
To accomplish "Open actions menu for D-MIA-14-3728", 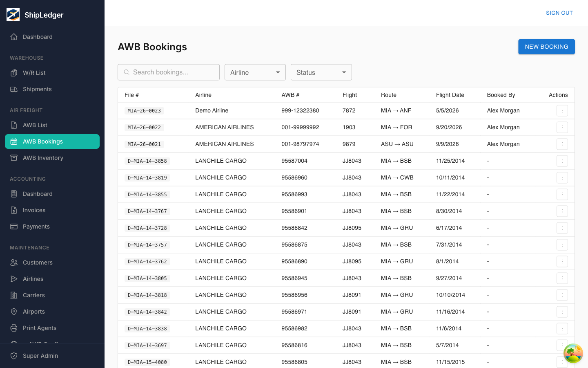I will point(562,228).
